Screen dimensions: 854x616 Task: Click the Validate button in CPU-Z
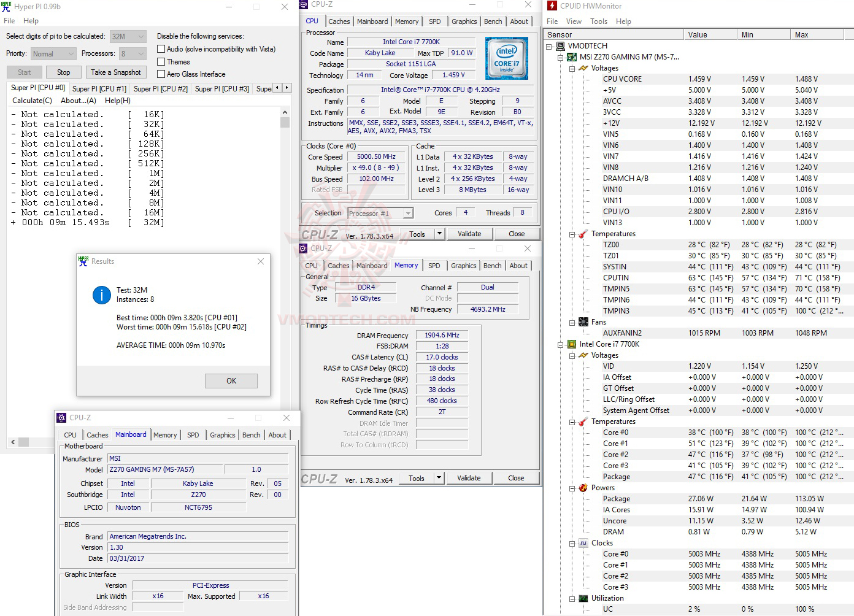[x=469, y=233]
